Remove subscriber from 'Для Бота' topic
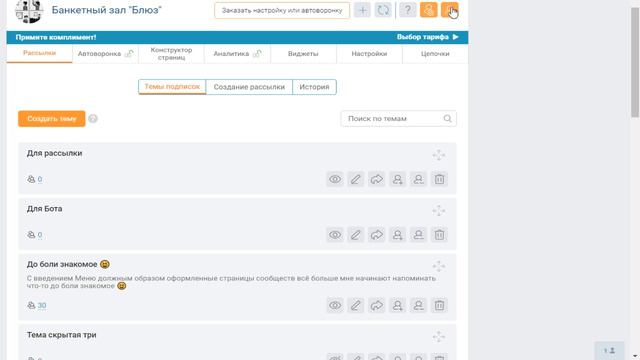The width and height of the screenshot is (640, 360). tap(418, 235)
